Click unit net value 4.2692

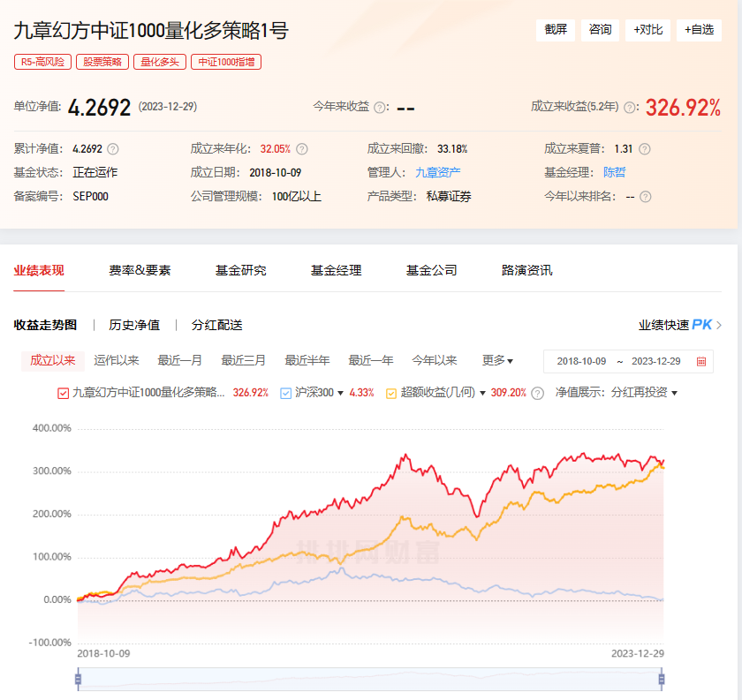pos(99,108)
